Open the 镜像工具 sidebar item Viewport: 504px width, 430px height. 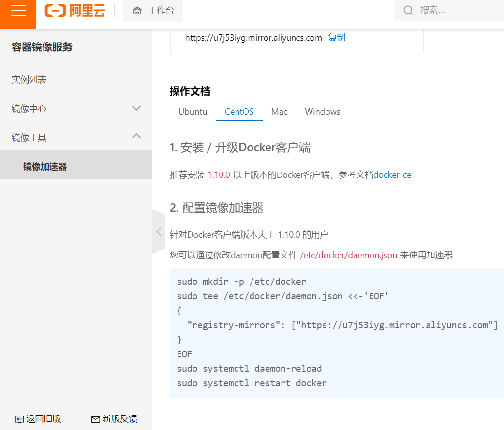[76, 137]
